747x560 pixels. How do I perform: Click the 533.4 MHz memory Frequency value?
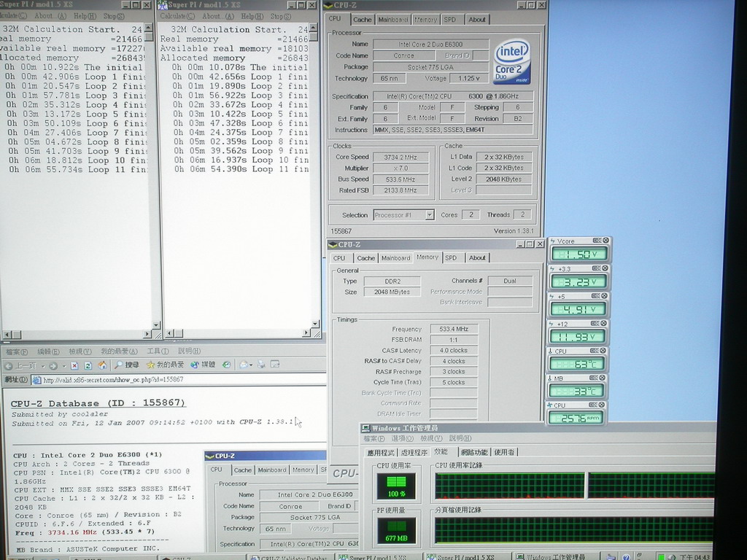click(x=454, y=329)
